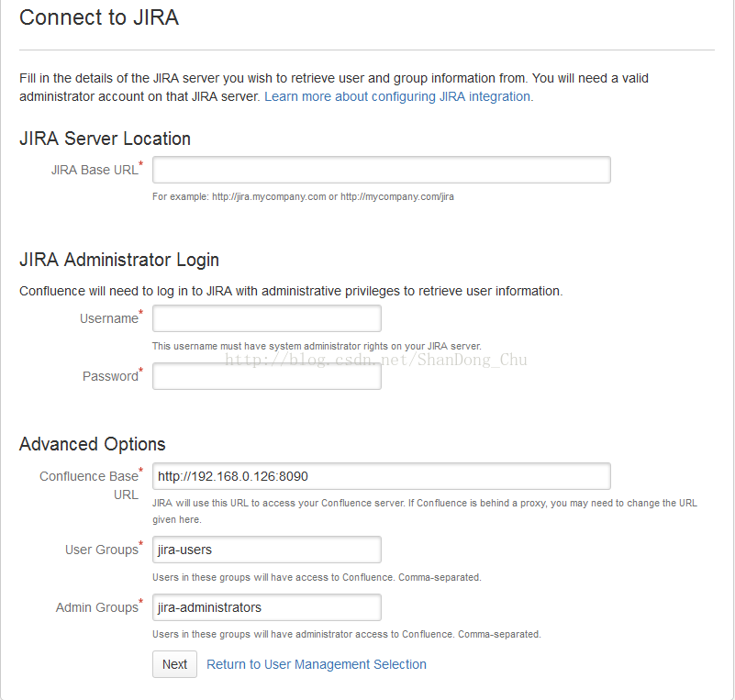Click 'Confluence will need to log in' sentence
735x700 pixels.
tap(291, 291)
